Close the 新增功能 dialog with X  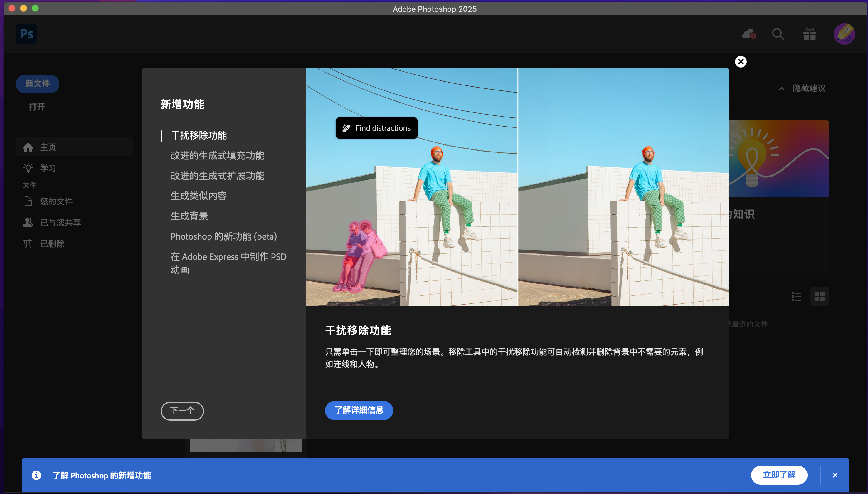coord(741,62)
